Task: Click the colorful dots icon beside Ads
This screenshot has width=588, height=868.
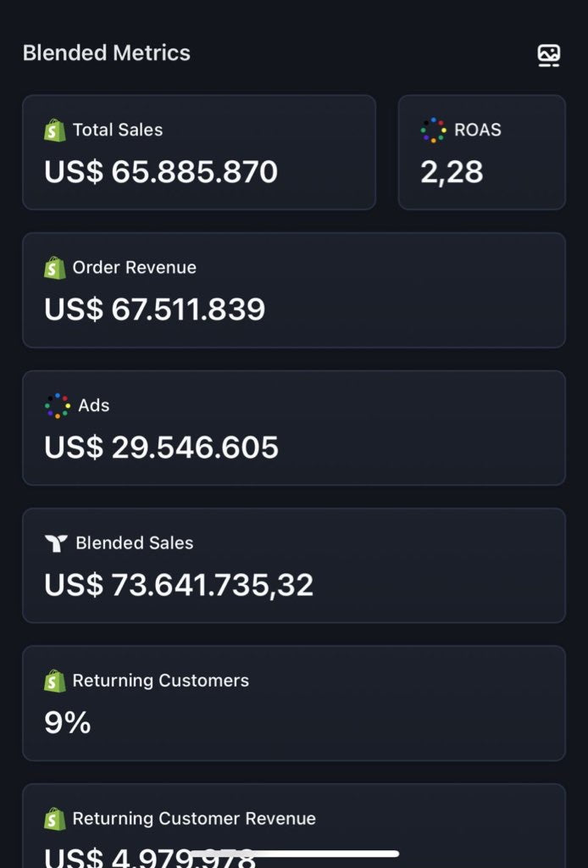Action: click(x=58, y=406)
